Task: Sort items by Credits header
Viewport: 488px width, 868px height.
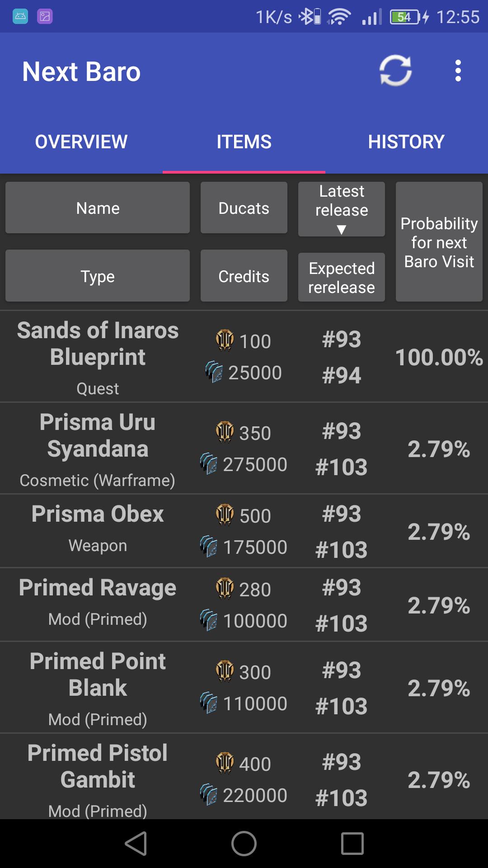Action: point(244,276)
